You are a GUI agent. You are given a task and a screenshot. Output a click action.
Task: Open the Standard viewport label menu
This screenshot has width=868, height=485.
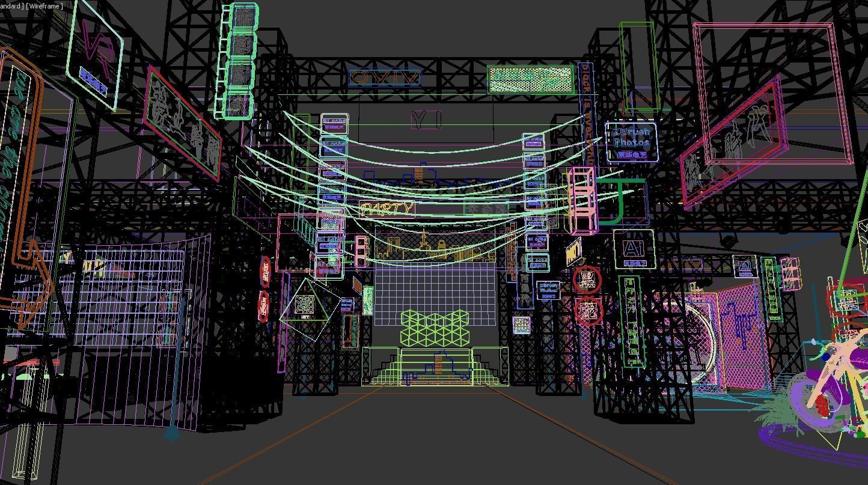point(11,6)
